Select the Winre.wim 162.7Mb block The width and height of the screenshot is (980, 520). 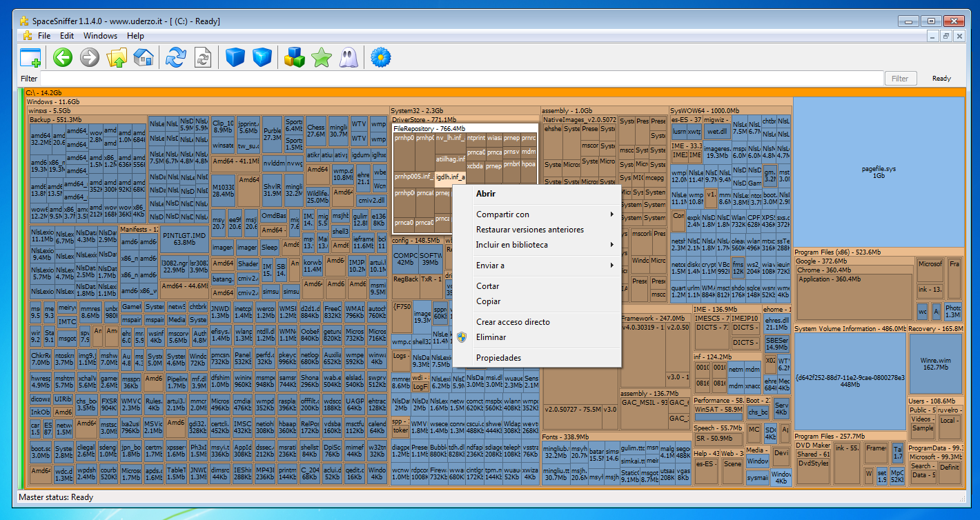[x=935, y=363]
